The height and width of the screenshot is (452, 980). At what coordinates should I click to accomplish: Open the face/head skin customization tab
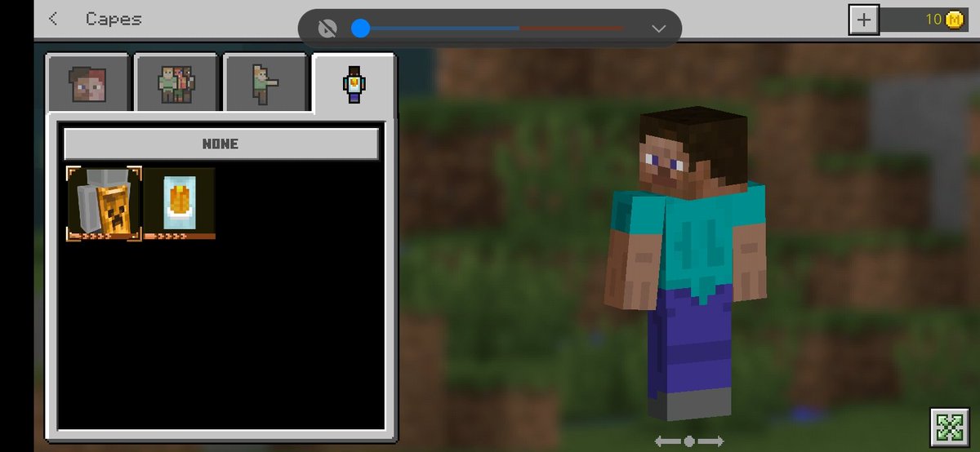pyautogui.click(x=88, y=82)
